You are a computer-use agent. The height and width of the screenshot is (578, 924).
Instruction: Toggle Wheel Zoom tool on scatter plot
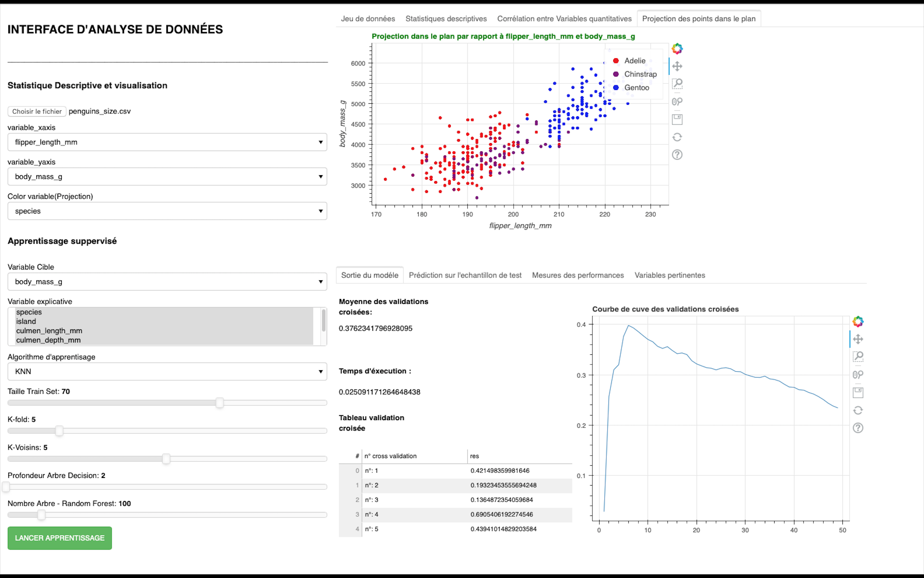[677, 102]
